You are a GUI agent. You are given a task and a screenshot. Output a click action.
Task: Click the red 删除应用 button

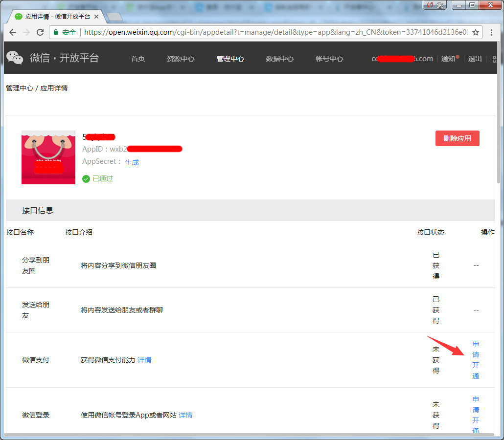click(x=457, y=138)
